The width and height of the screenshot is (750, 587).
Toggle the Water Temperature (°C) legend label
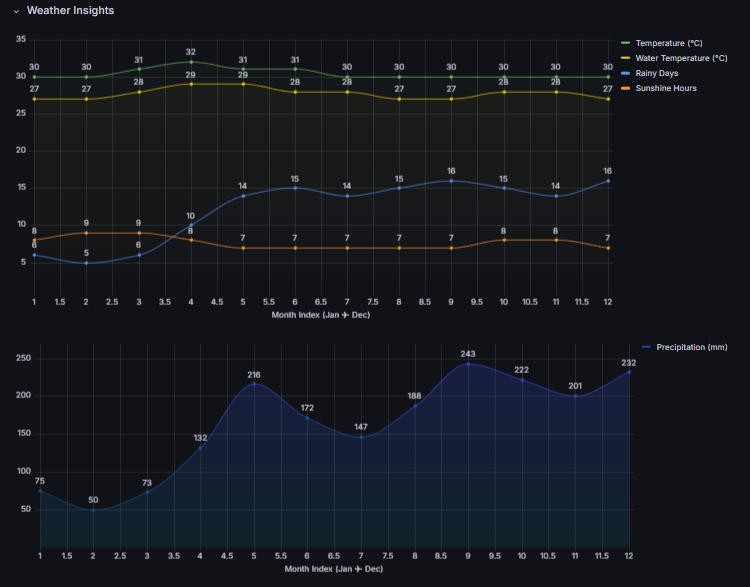[x=681, y=58]
